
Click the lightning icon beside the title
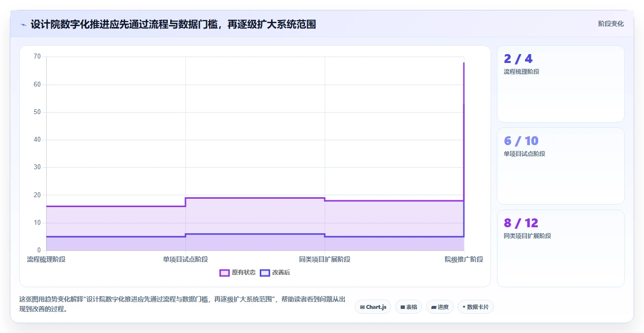coord(23,24)
